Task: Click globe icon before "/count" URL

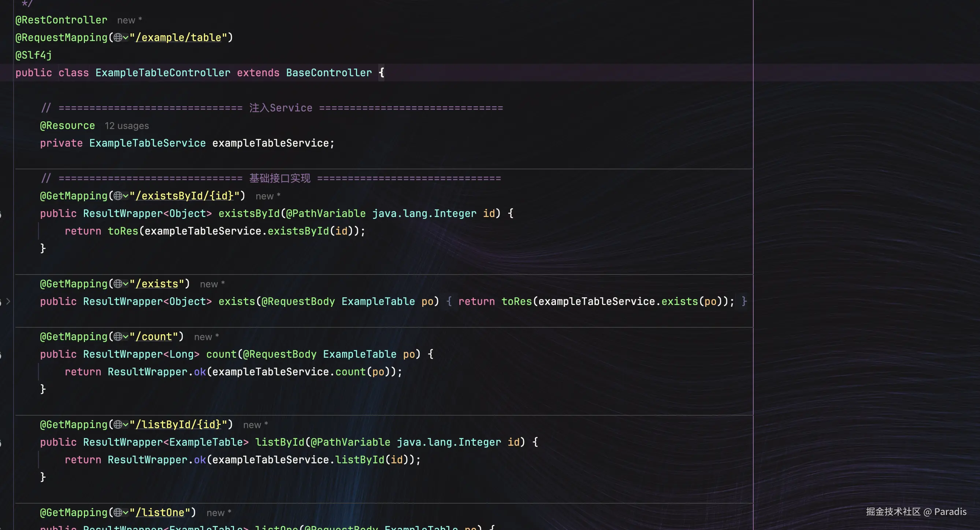Action: 118,337
